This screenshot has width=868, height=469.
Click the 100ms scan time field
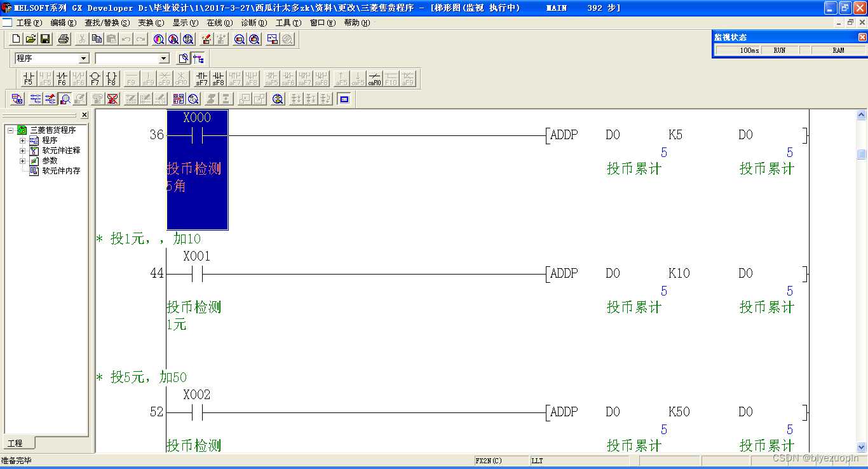tap(738, 50)
